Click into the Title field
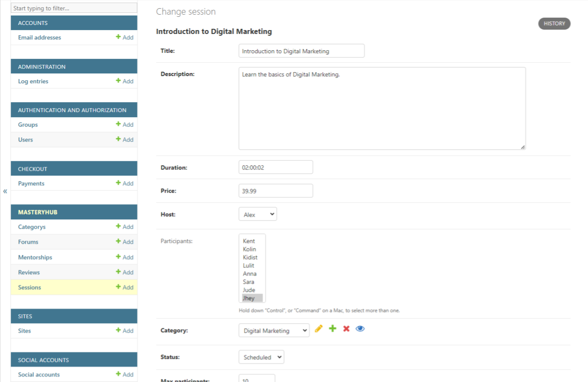This screenshot has width=588, height=382. [x=302, y=51]
